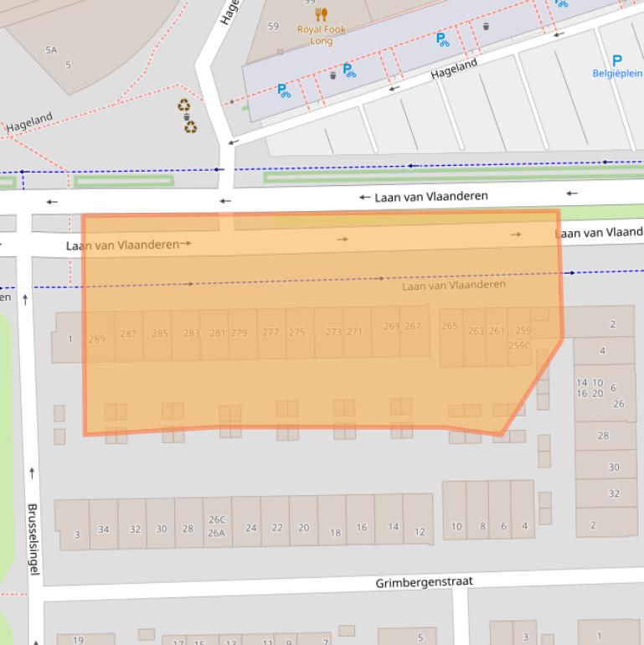644x645 pixels.
Task: Click the waste bin icon below Royal Fook Long
Action: [x=332, y=75]
